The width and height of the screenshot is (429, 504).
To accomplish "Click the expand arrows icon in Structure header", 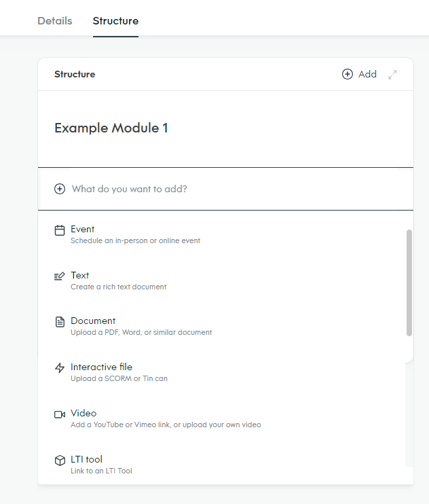I will 392,75.
